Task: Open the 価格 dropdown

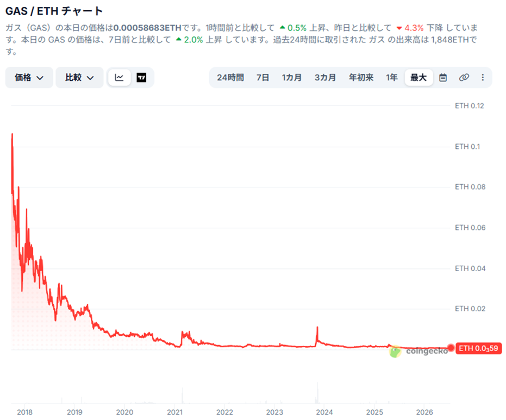Action: [29, 77]
